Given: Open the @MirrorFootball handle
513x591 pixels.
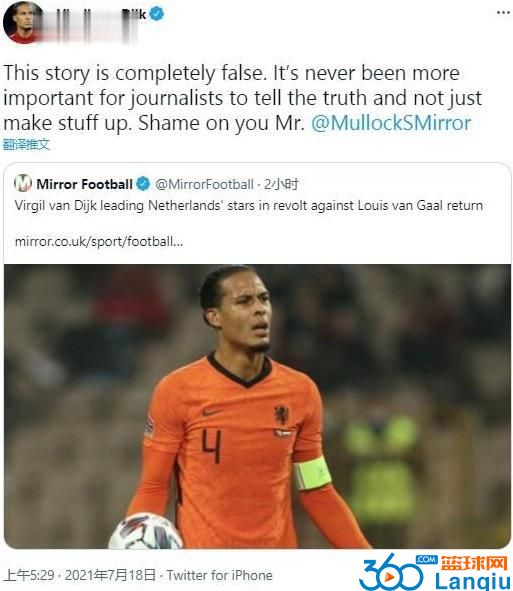Looking at the screenshot, I should coord(204,184).
